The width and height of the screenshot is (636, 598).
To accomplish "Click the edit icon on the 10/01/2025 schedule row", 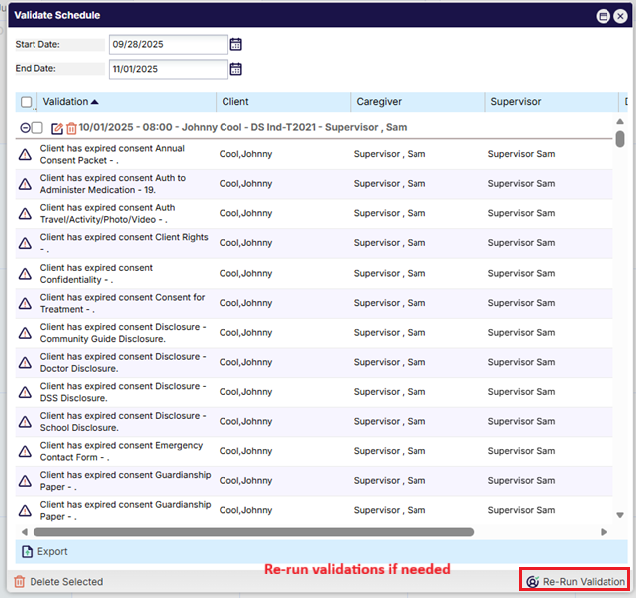I will (x=57, y=128).
